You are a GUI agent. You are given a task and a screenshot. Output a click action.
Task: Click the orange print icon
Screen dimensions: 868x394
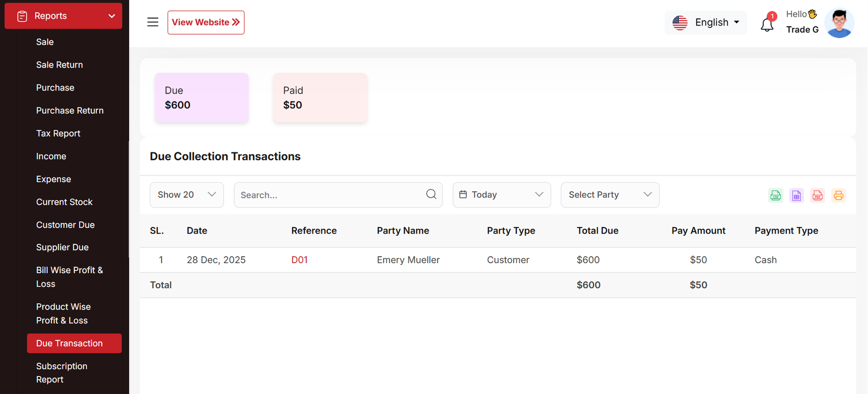[838, 196]
